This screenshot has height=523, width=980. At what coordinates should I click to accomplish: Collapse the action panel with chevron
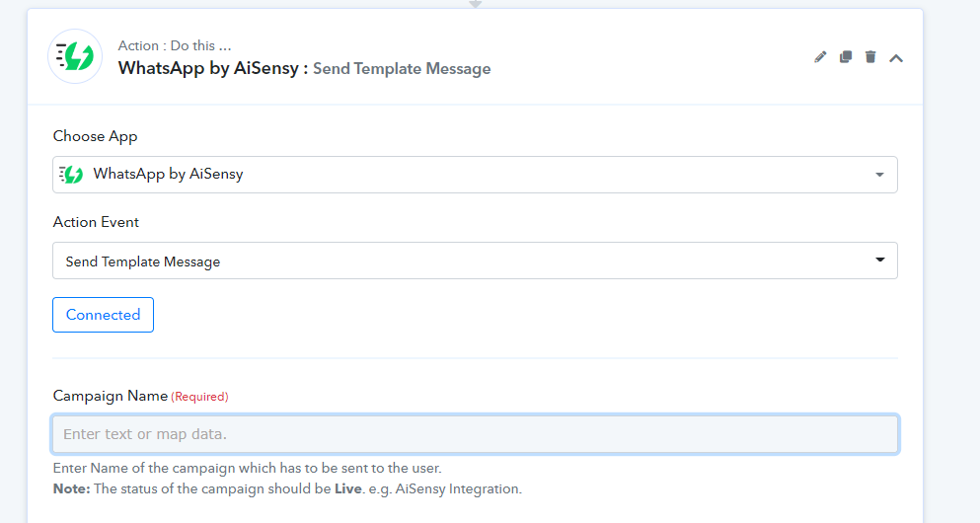click(896, 58)
